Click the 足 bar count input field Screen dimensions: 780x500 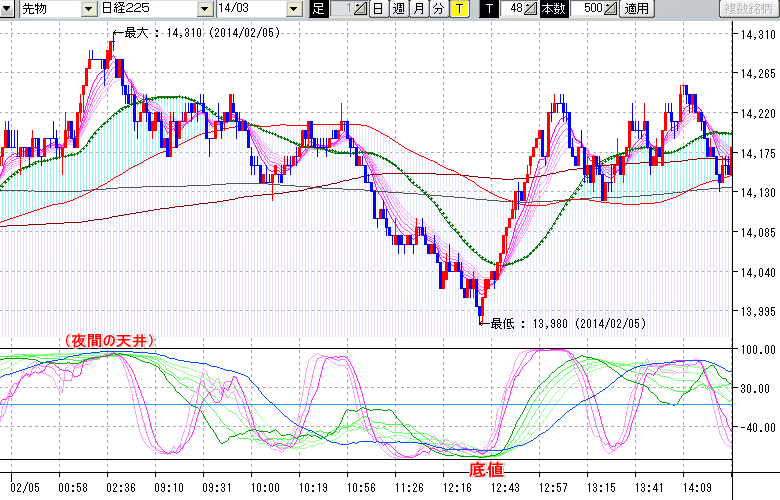click(342, 9)
